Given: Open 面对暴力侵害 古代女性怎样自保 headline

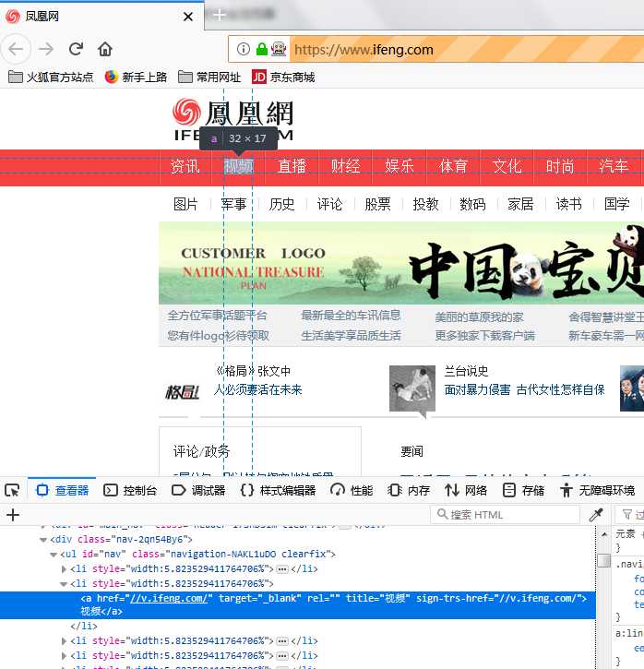Looking at the screenshot, I should (525, 389).
